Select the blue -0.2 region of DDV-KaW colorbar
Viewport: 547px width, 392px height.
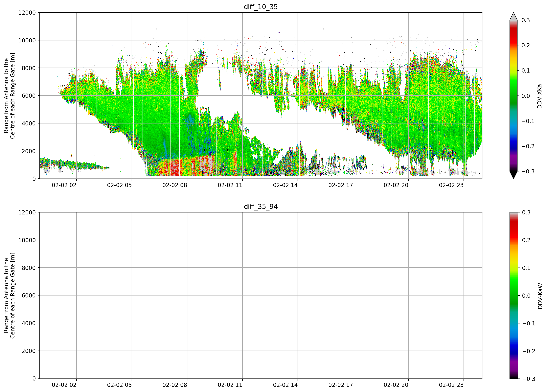click(x=514, y=351)
